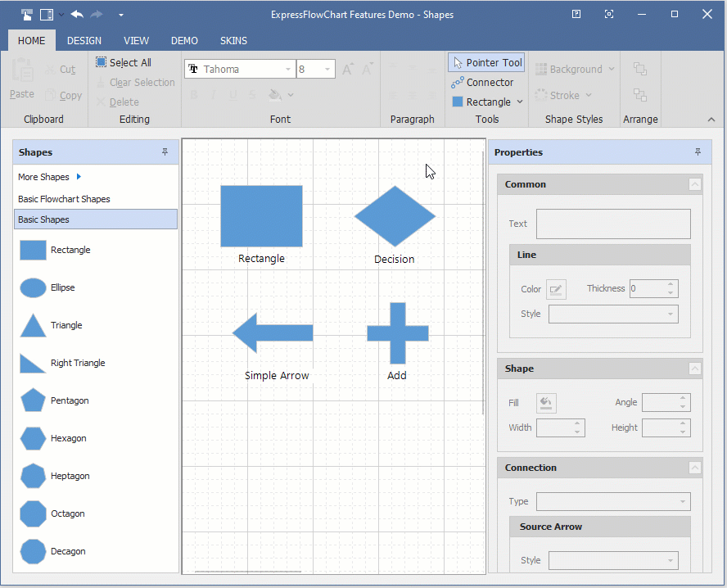The image size is (727, 588).
Task: Pick the Ellipse shape from the list
Action: [x=33, y=287]
